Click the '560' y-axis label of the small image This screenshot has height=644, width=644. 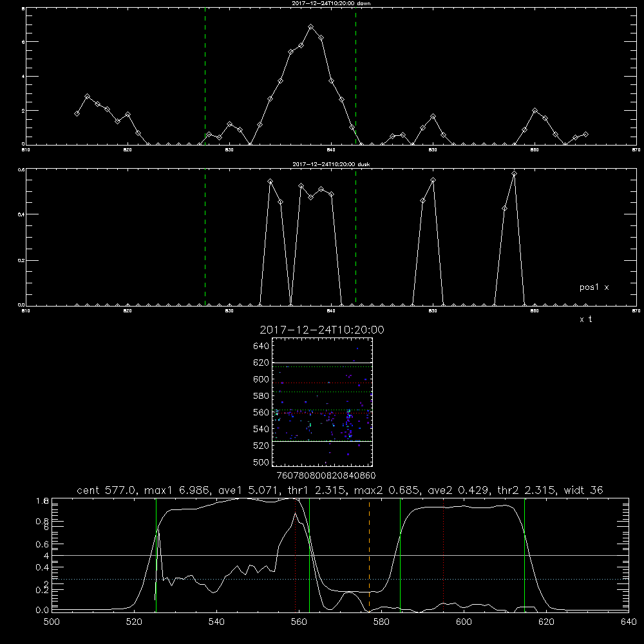(261, 412)
